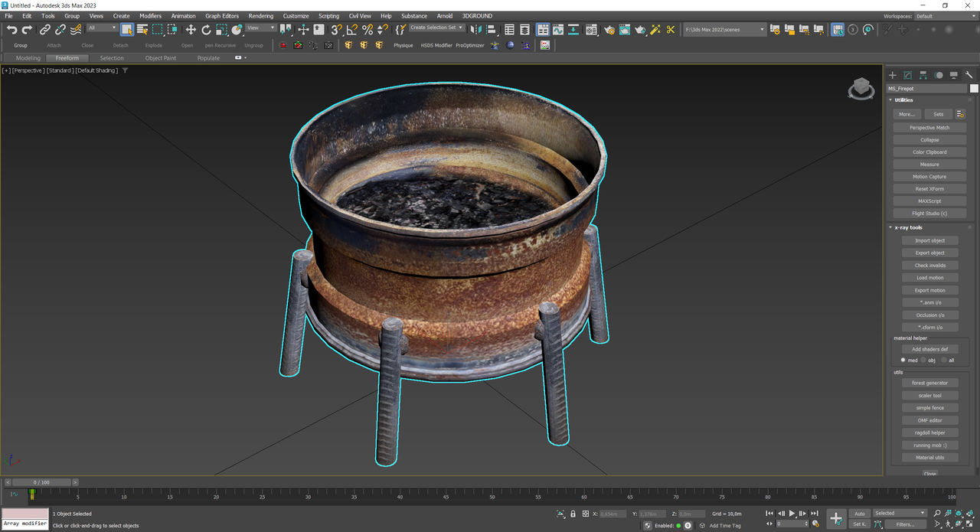Toggle Auto key mode
This screenshot has height=532, width=980.
[x=859, y=514]
